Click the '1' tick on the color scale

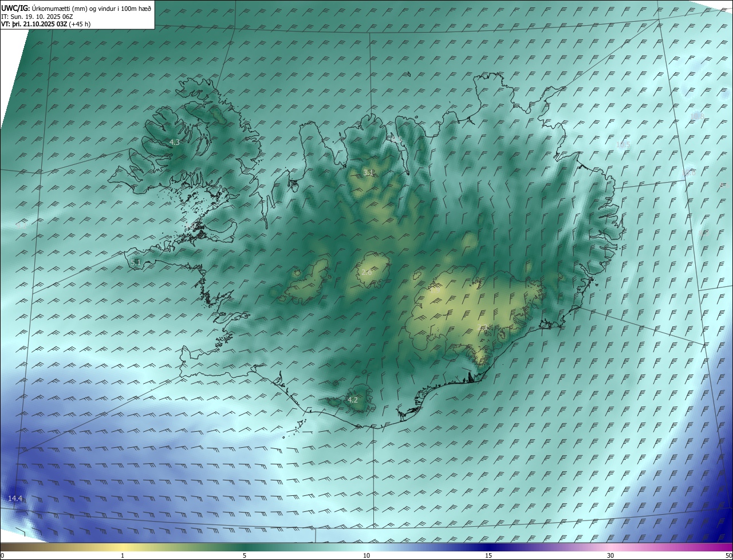tap(123, 555)
